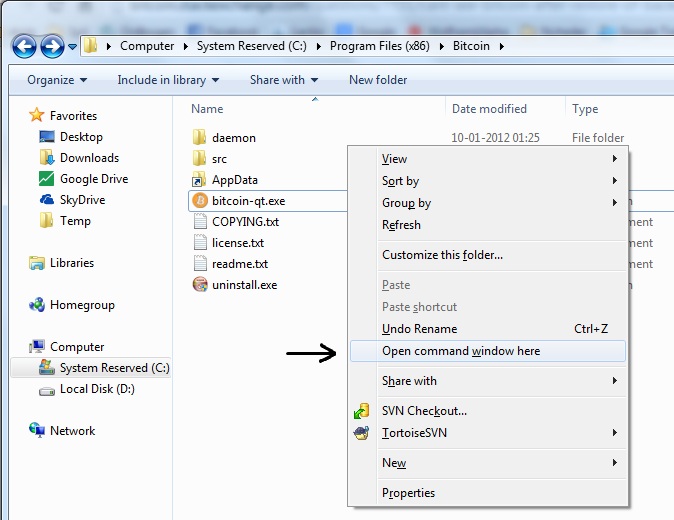This screenshot has width=674, height=520.
Task: Click the readme.txt document icon
Action: pos(200,264)
